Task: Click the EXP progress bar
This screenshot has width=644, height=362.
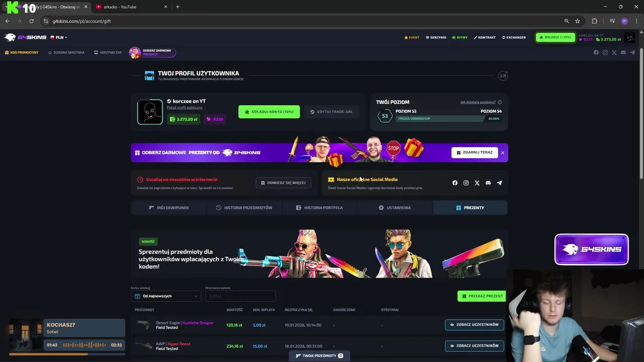Action: click(448, 119)
